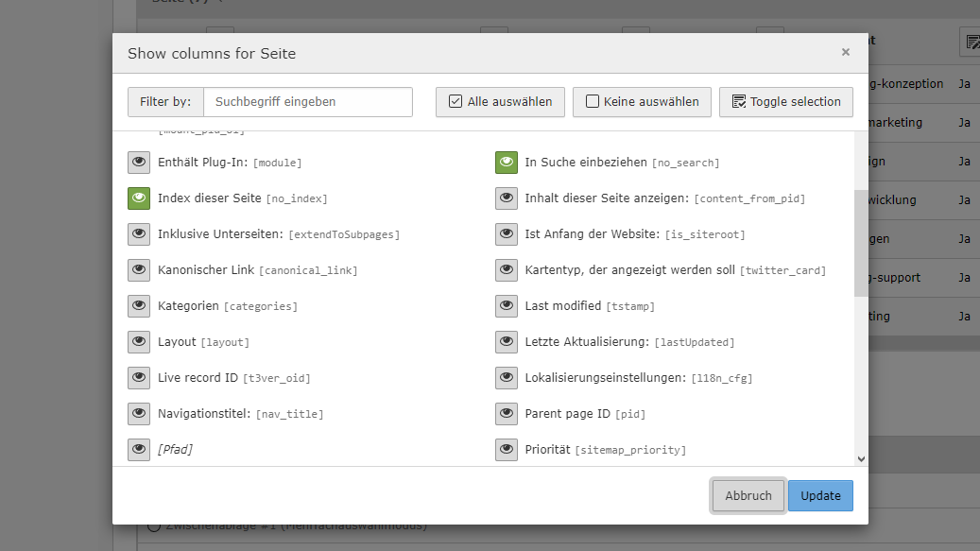
Task: Select the Zwischenablage #1 radio button
Action: tap(154, 525)
